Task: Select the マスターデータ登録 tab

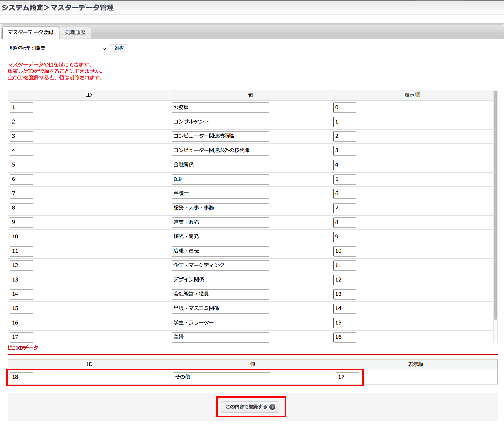Action: [30, 32]
